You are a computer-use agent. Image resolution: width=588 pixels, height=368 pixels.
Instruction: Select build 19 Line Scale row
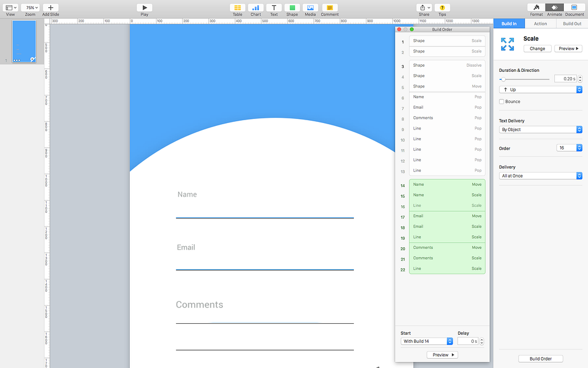[x=447, y=237]
